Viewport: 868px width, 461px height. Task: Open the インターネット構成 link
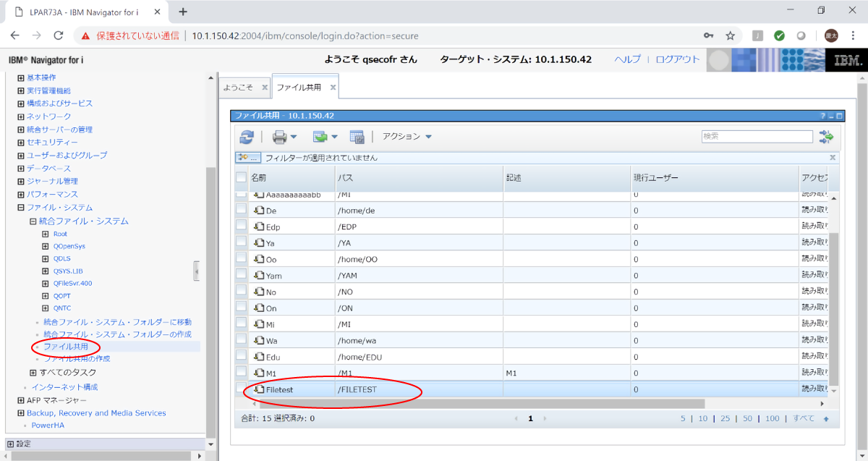click(x=64, y=387)
